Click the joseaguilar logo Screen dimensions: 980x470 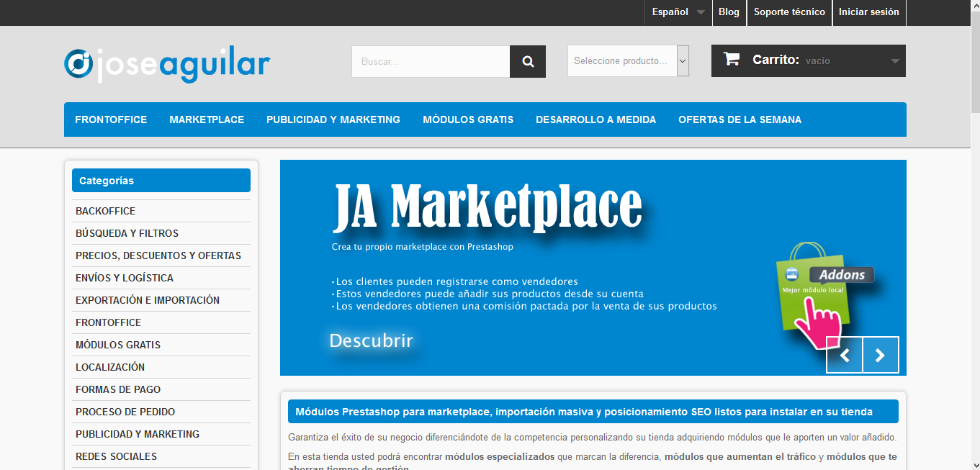tap(167, 63)
